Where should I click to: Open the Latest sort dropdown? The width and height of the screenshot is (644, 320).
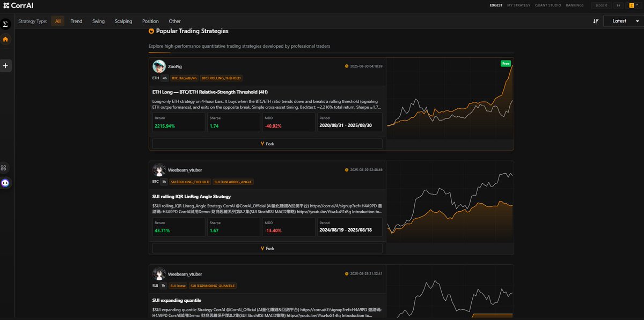[623, 21]
